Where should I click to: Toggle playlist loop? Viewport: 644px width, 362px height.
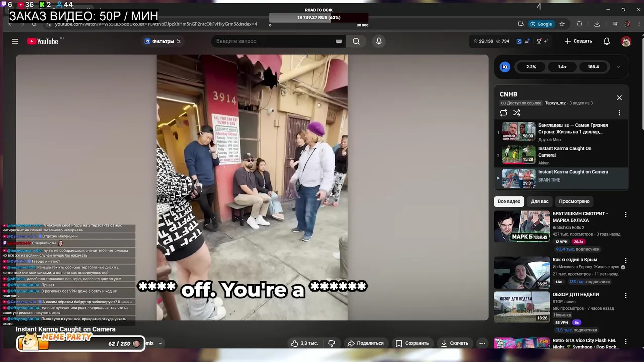click(x=503, y=113)
